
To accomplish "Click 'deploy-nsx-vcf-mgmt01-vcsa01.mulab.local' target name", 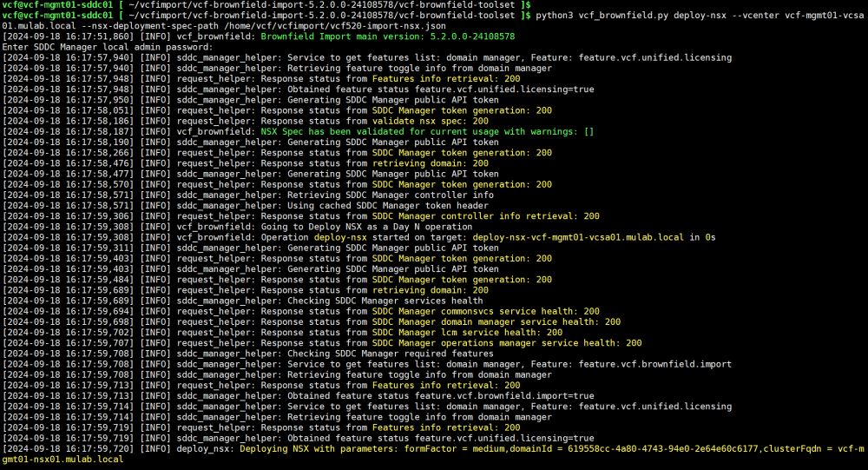I will 578,237.
